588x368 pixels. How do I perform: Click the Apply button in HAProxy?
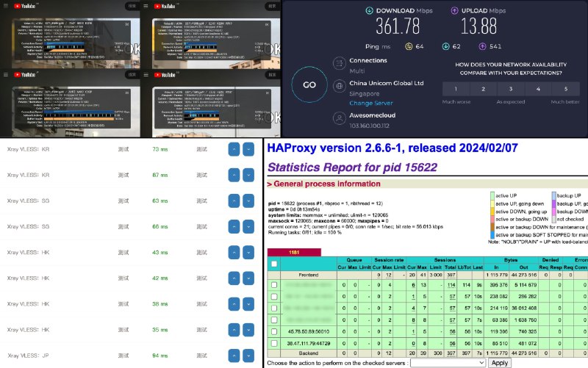click(x=499, y=363)
